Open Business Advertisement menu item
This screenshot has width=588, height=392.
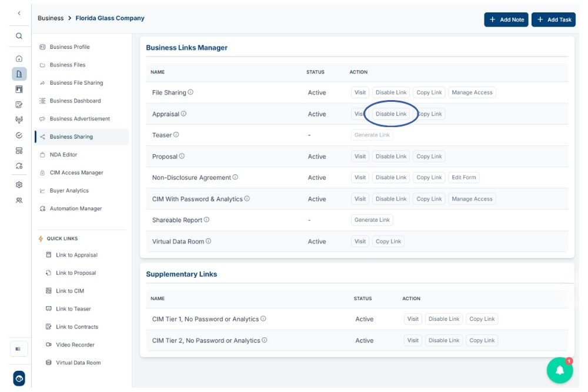pos(81,119)
